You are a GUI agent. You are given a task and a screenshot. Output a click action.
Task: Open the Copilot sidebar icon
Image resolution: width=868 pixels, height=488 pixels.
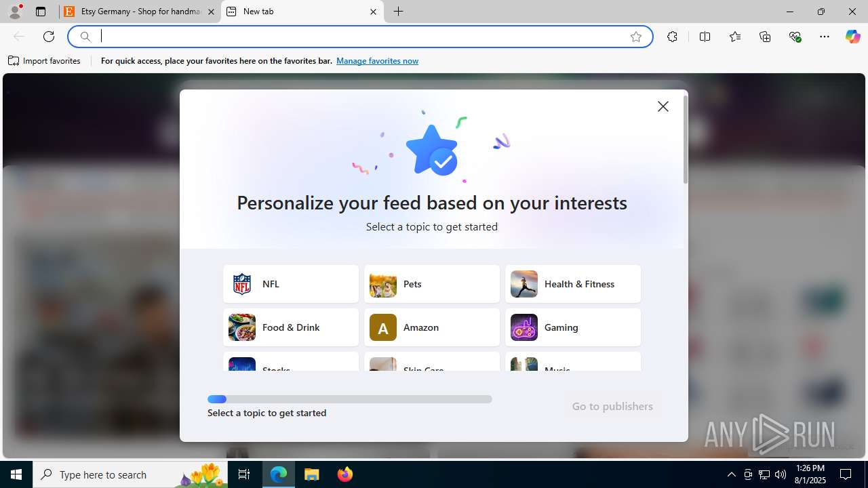click(x=852, y=37)
